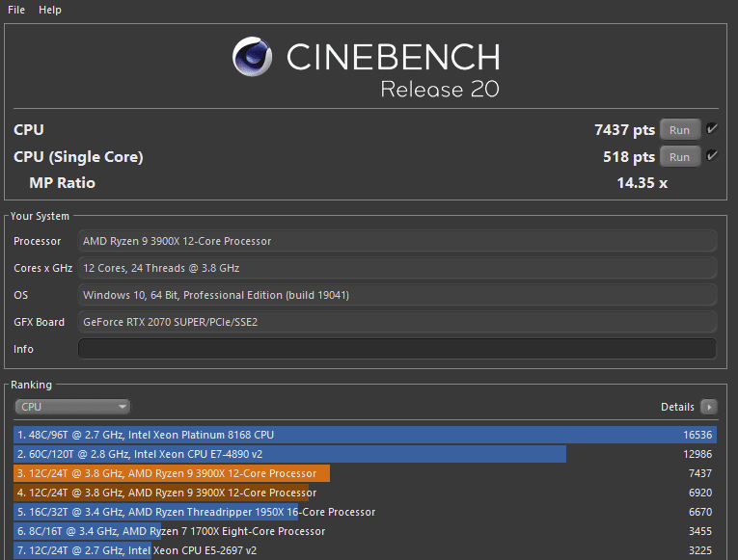The image size is (738, 560).
Task: Click the MP Ratio label
Action: tap(62, 183)
